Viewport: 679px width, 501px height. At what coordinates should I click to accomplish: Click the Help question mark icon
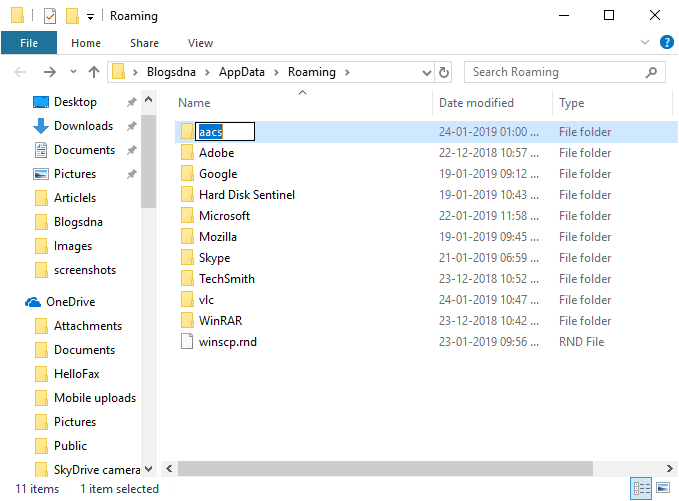[666, 42]
